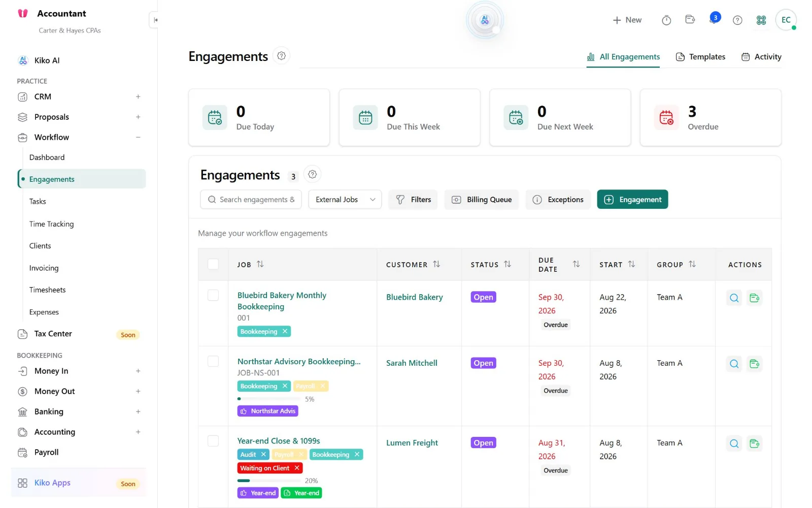The width and height of the screenshot is (812, 508).
Task: Remove Audit tag from Year-end Close
Action: tap(263, 454)
